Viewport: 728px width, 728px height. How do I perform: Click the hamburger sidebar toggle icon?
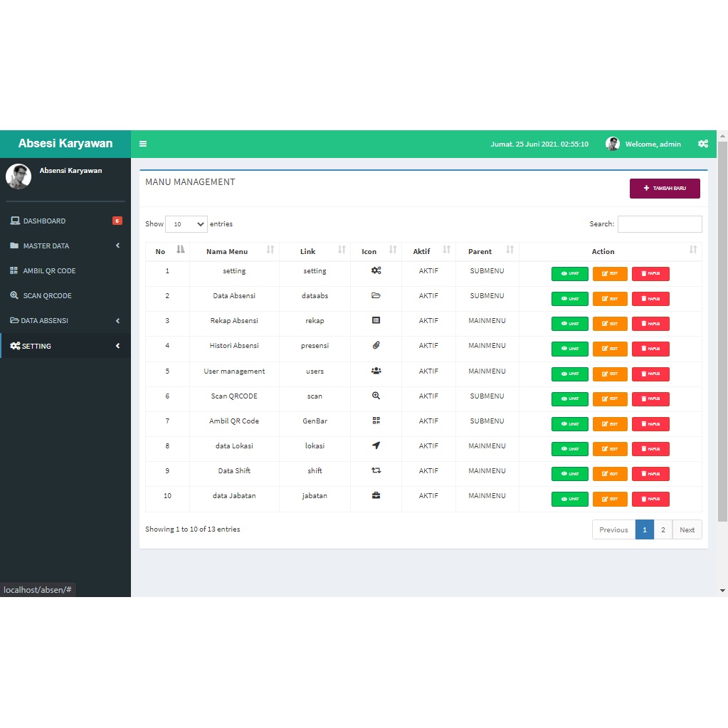tap(143, 144)
